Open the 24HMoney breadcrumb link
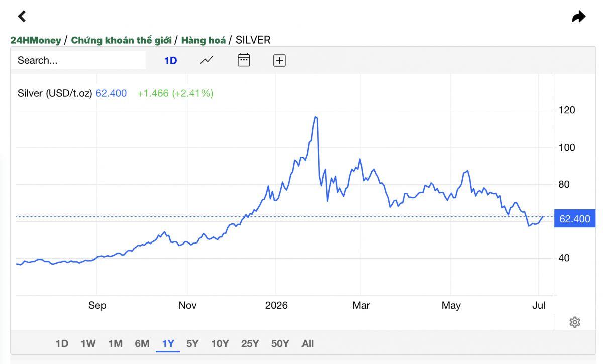The height and width of the screenshot is (364, 603). coord(36,40)
